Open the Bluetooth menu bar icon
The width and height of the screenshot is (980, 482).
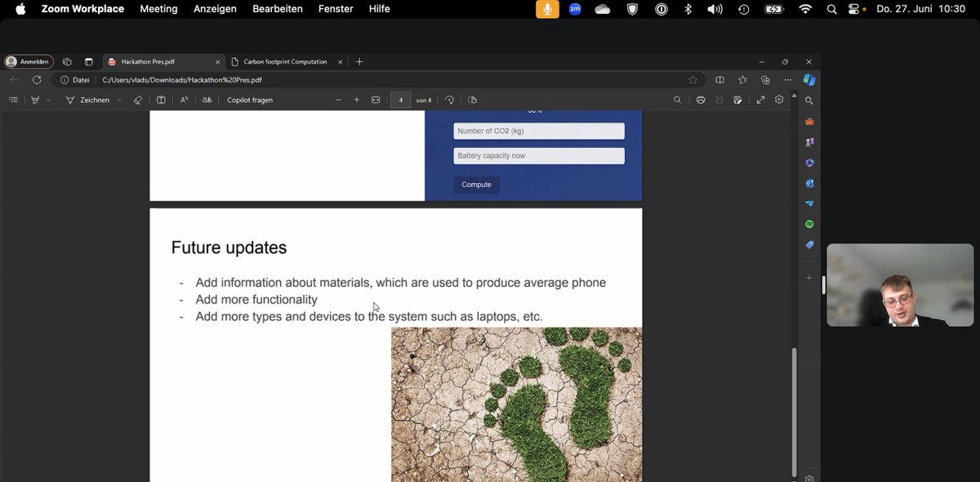pyautogui.click(x=688, y=9)
